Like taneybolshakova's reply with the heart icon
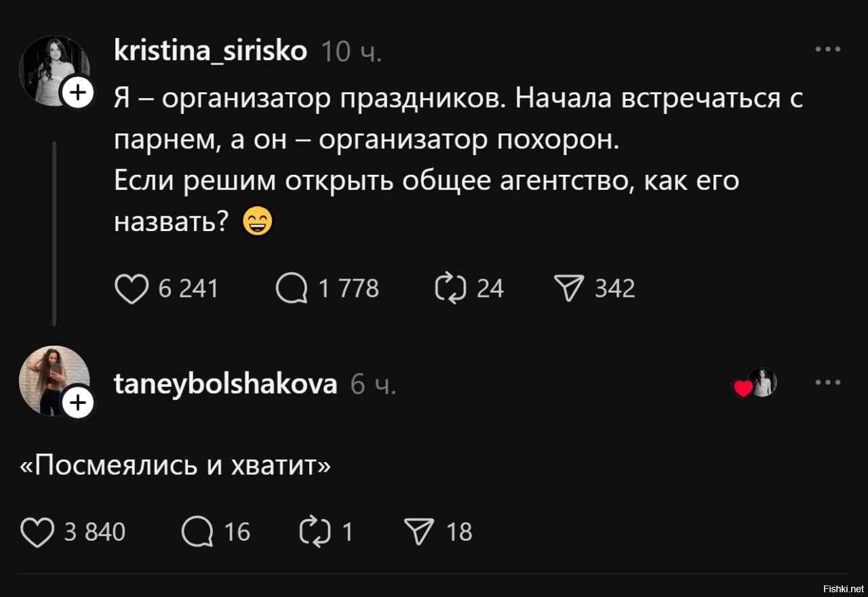The image size is (868, 597). point(37,532)
